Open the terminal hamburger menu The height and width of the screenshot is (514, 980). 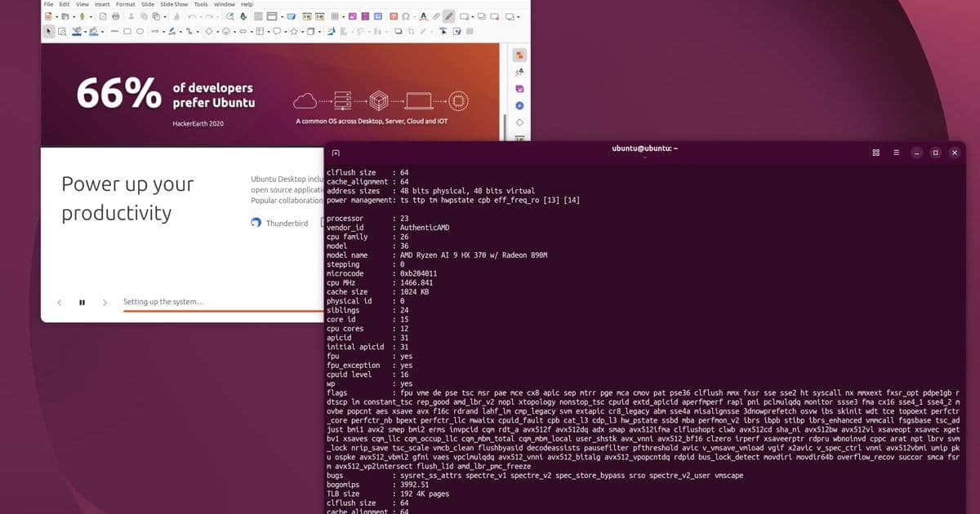coord(896,153)
